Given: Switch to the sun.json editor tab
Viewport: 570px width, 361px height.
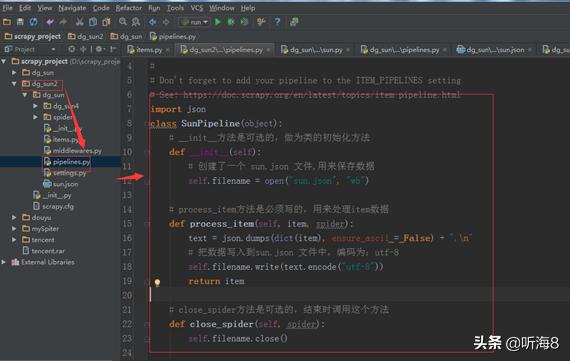Looking at the screenshot, I should pos(494,49).
